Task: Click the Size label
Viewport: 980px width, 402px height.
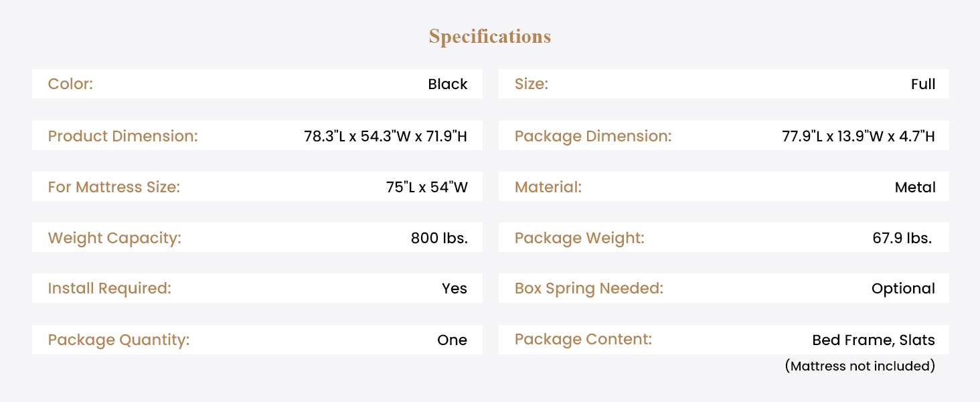Action: pos(532,84)
